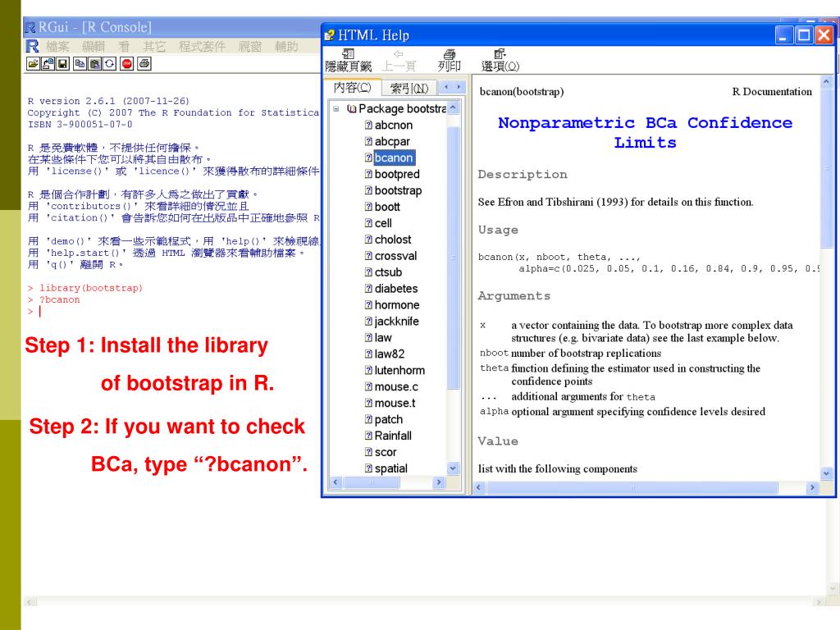Click the Open script icon in RGui toolbar

pyautogui.click(x=33, y=64)
